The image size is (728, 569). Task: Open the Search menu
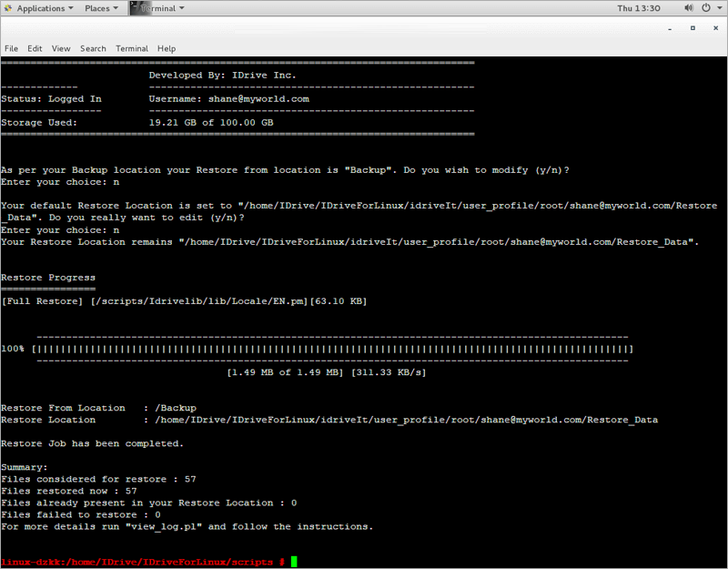[93, 48]
